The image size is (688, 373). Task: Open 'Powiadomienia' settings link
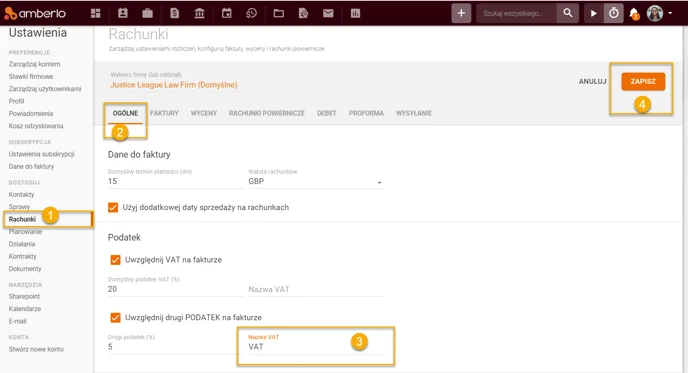[31, 113]
